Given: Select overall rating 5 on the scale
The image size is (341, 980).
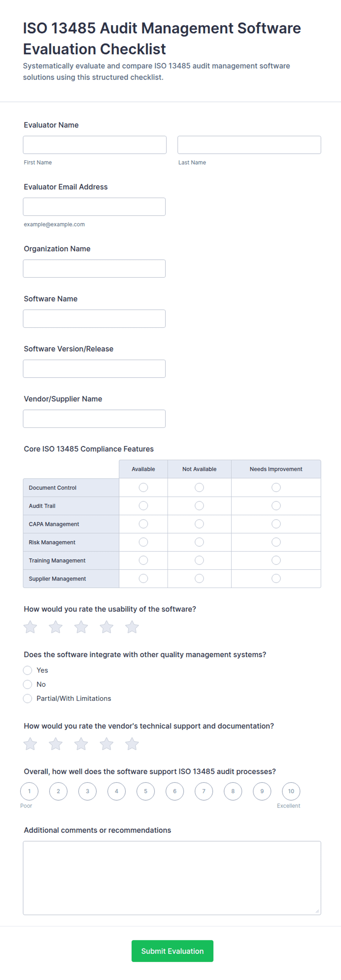Looking at the screenshot, I should coord(146,791).
